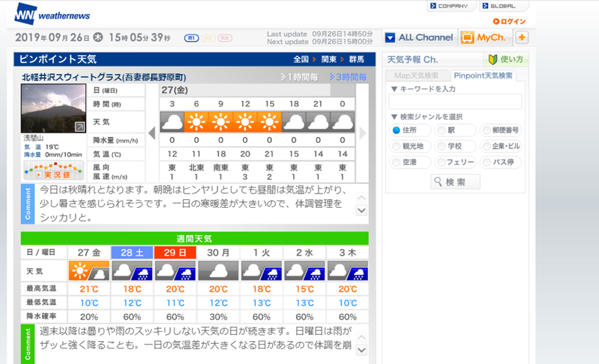599x364 pixels.
Task: Click the 検索 search button
Action: click(455, 182)
